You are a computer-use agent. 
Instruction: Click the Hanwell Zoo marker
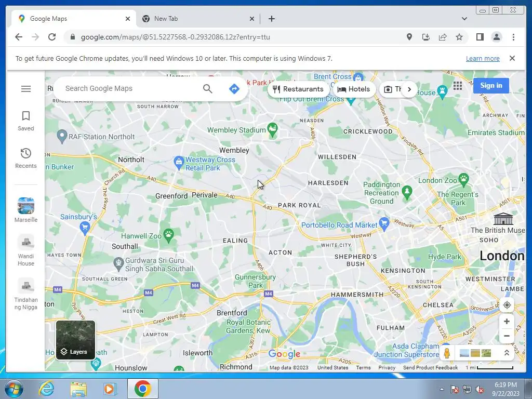[x=169, y=235]
